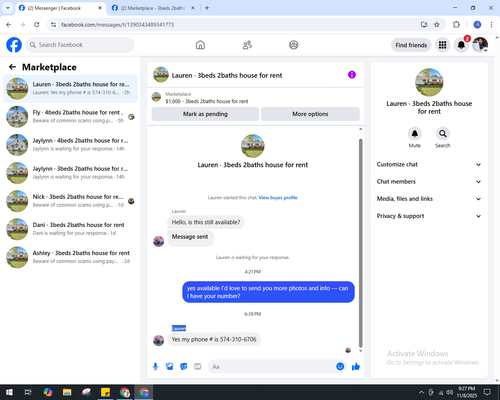Image resolution: width=500 pixels, height=400 pixels.
Task: Reload page in browser toolbar
Action: point(37,25)
